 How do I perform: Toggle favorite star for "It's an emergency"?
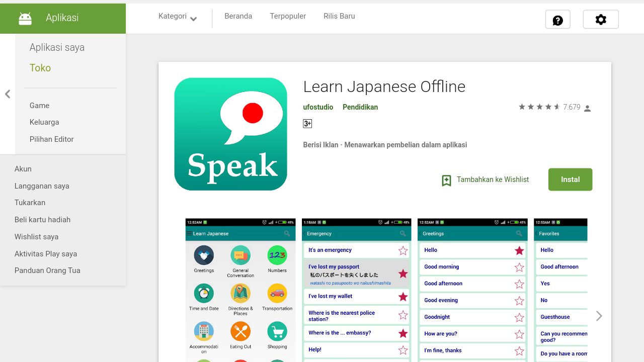coord(403,250)
